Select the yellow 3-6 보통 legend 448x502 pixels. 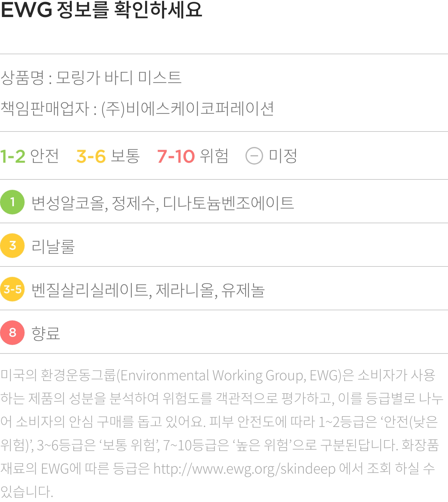pyautogui.click(x=108, y=156)
